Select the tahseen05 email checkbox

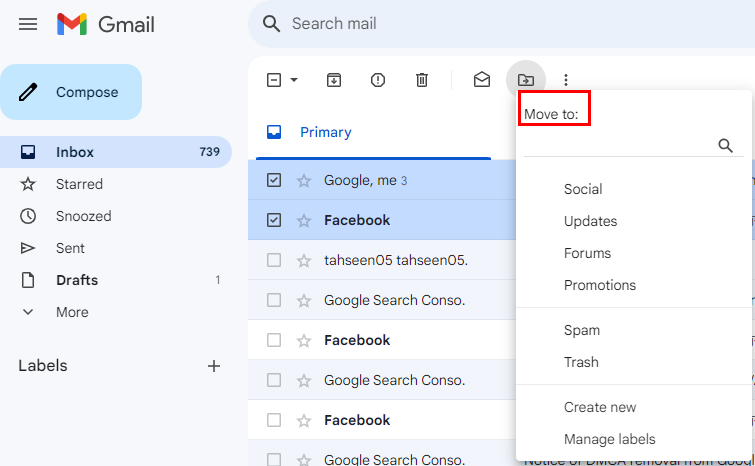[x=274, y=260]
